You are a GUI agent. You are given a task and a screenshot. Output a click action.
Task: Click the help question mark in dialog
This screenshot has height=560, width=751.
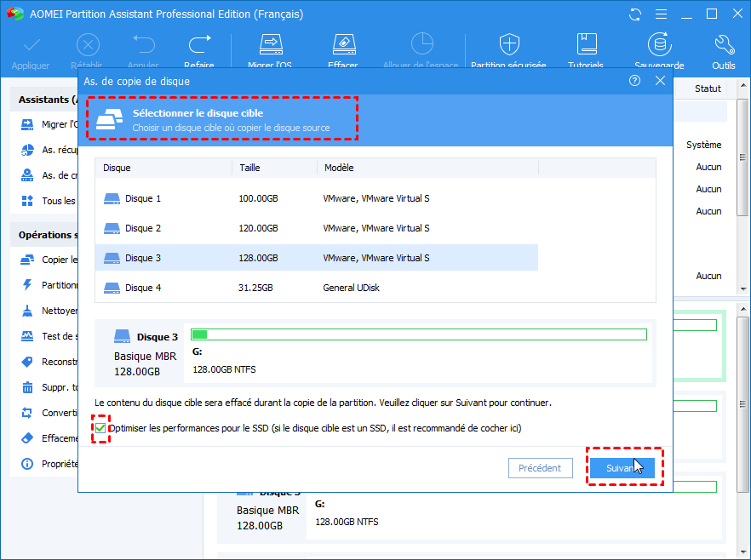point(634,81)
